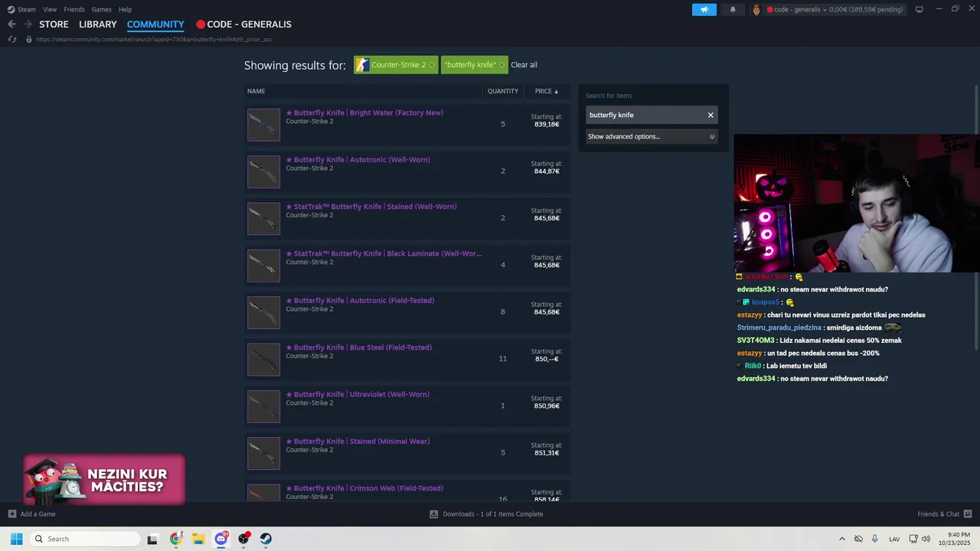Go to the STORE tab
This screenshot has height=551, width=980.
click(54, 24)
